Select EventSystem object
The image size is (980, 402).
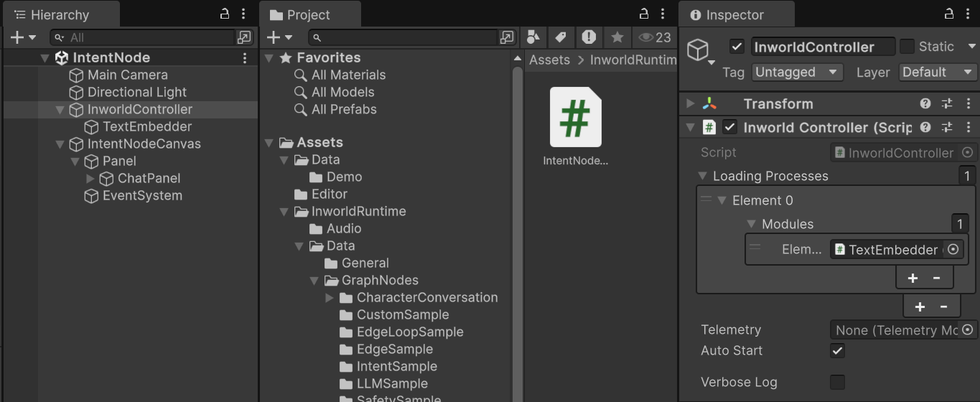pos(142,195)
